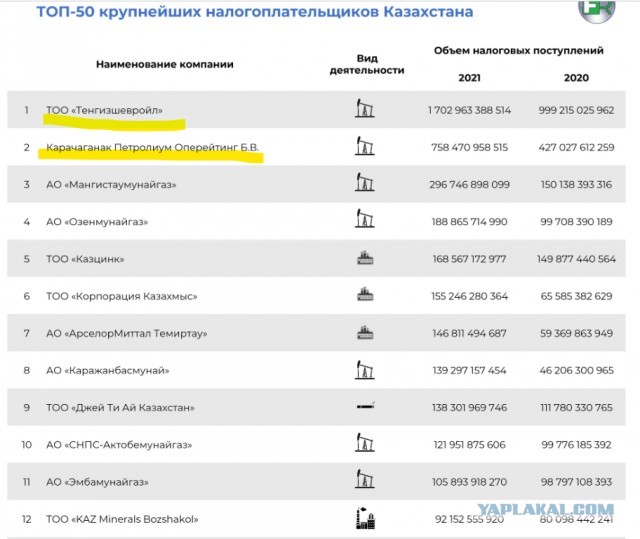The height and width of the screenshot is (539, 640).
Task: Click the value 65 585 382 629
Action: tap(576, 296)
